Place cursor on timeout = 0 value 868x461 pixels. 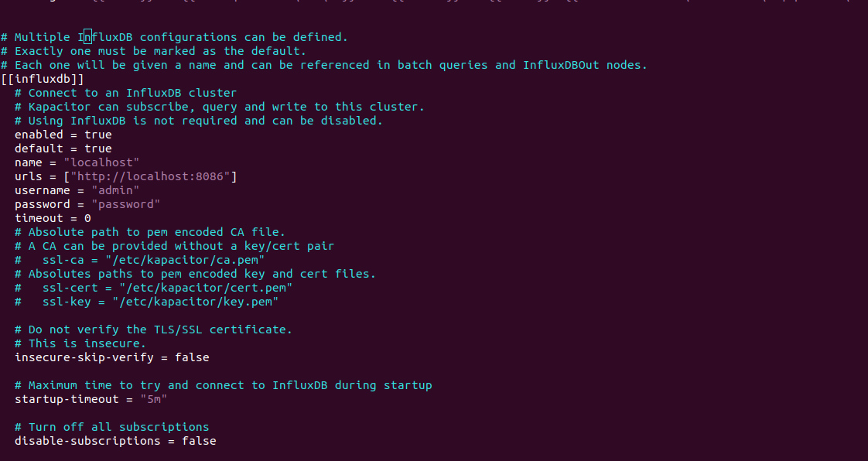[87, 218]
